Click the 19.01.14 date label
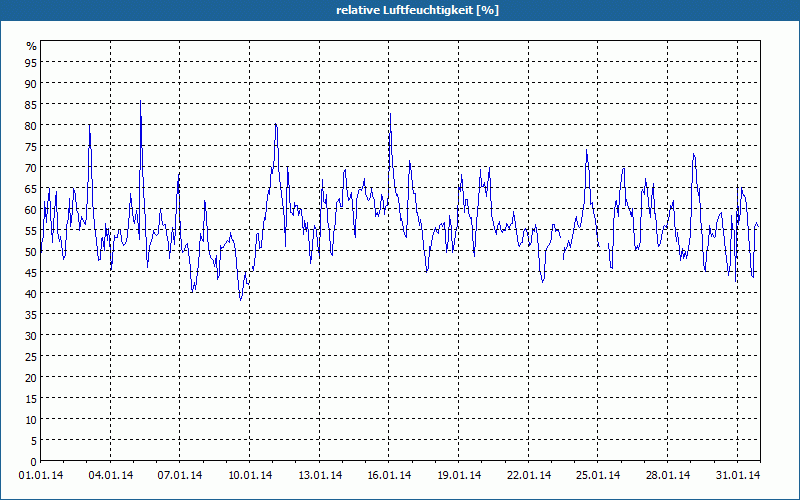The width and height of the screenshot is (800, 500). [459, 476]
